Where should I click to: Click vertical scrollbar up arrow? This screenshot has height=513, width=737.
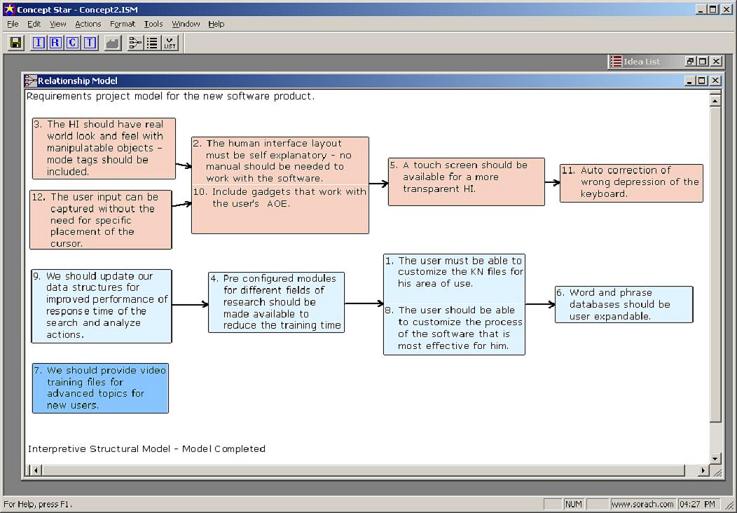point(715,100)
